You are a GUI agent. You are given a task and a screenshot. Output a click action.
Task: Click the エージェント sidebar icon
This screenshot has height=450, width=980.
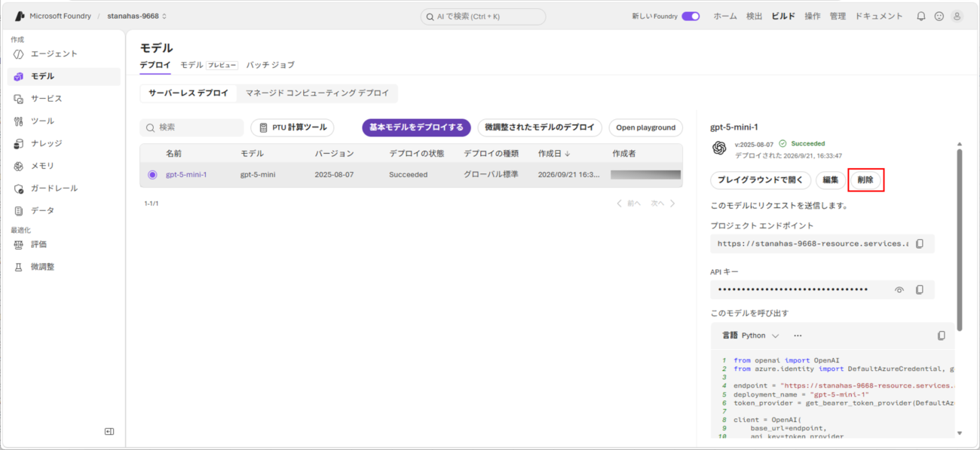pos(19,54)
